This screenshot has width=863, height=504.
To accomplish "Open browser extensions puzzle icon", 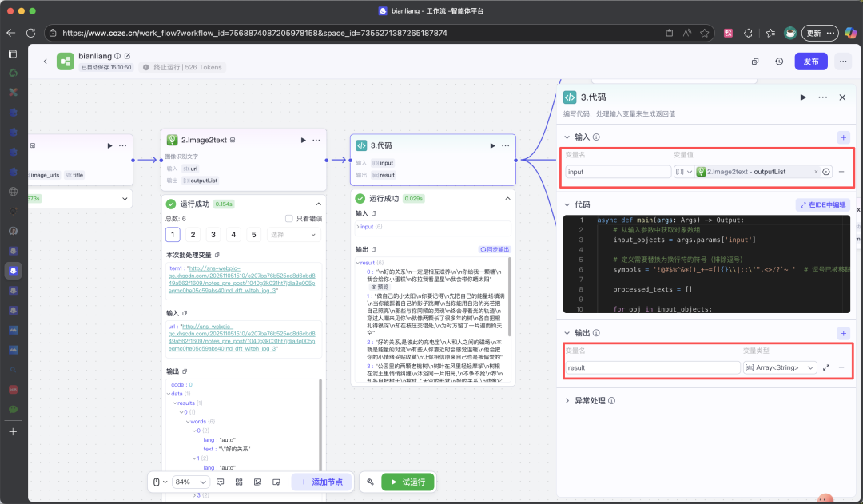I will (748, 33).
